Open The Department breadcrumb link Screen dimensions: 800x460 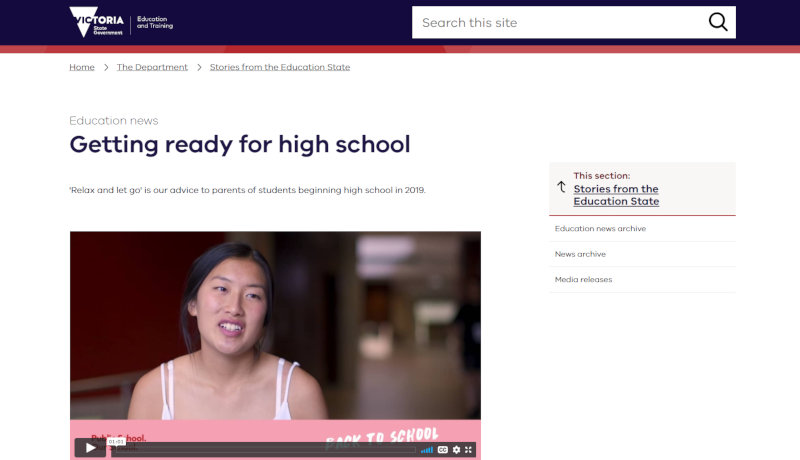[x=152, y=67]
